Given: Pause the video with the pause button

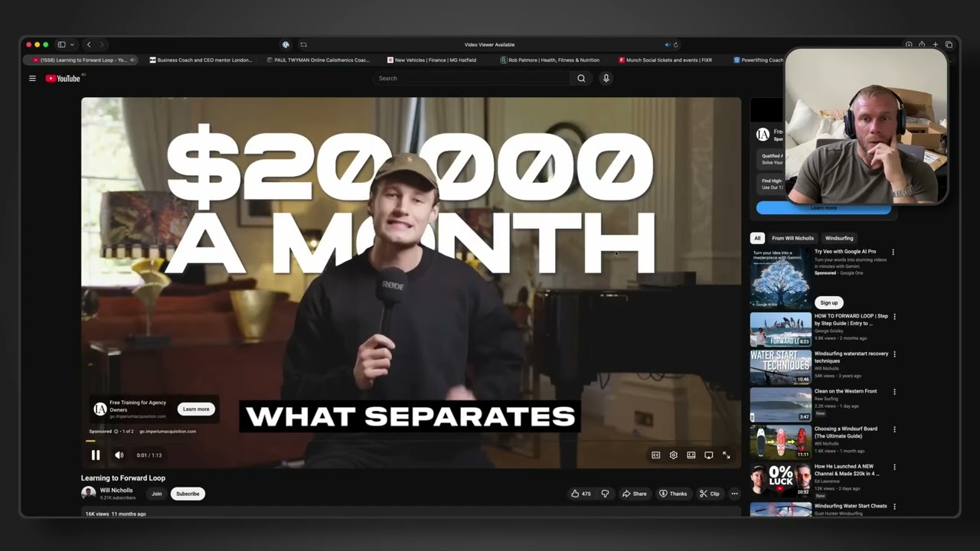Looking at the screenshot, I should coord(96,455).
